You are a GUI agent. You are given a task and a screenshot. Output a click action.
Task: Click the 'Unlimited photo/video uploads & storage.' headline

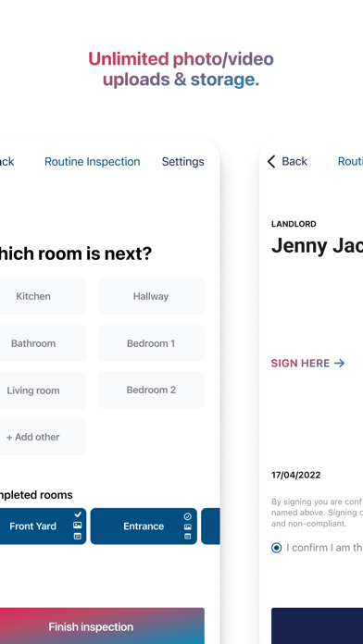pos(181,69)
